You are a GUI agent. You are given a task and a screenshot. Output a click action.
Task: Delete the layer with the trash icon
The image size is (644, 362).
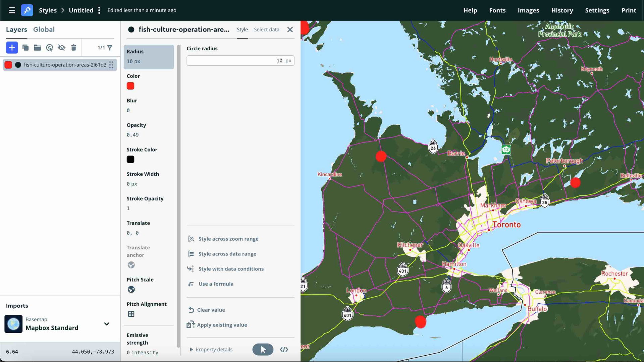click(x=74, y=48)
